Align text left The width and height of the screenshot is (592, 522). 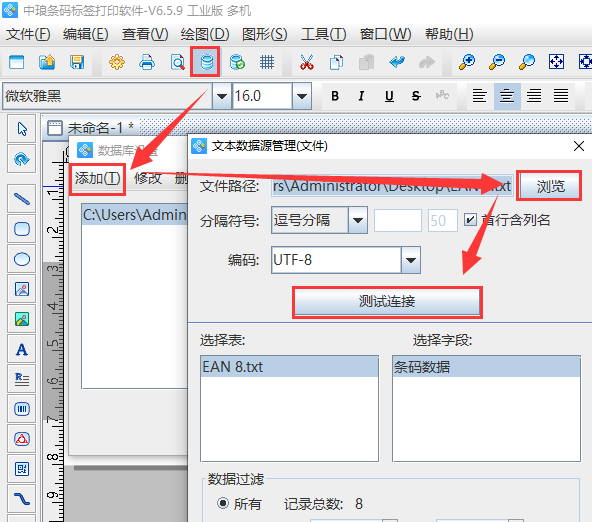[479, 96]
